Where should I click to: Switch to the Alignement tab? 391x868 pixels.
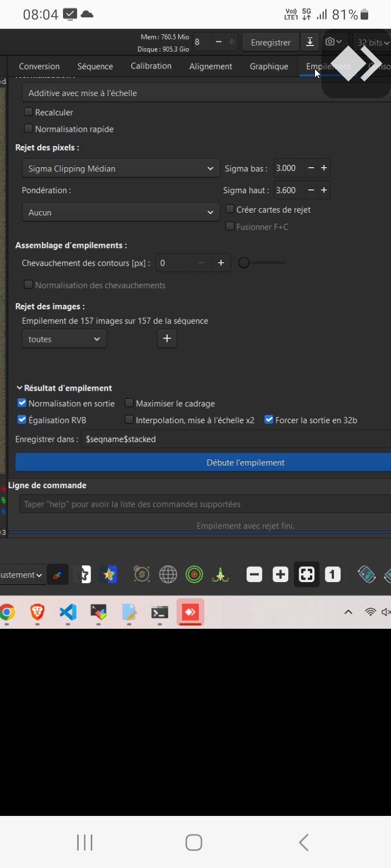(211, 66)
